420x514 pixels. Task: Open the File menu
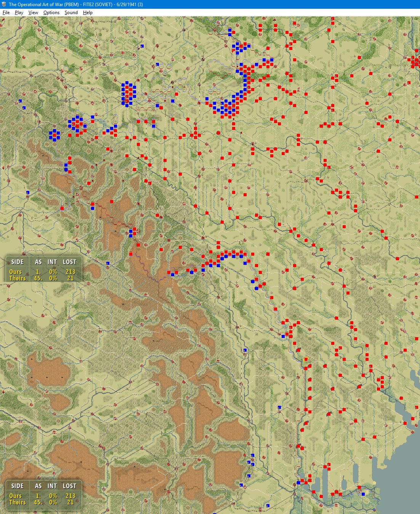click(6, 13)
